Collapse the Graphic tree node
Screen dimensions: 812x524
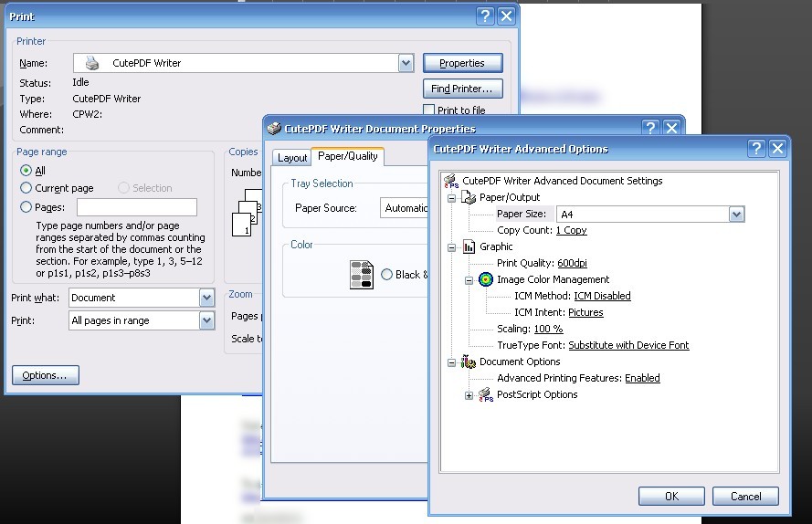[451, 247]
